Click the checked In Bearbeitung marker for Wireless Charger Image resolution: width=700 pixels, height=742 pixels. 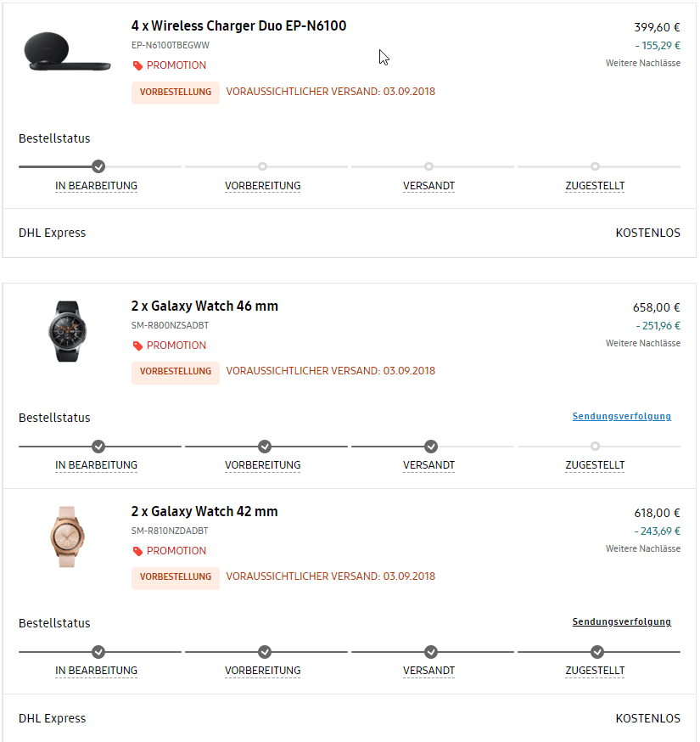(x=98, y=166)
